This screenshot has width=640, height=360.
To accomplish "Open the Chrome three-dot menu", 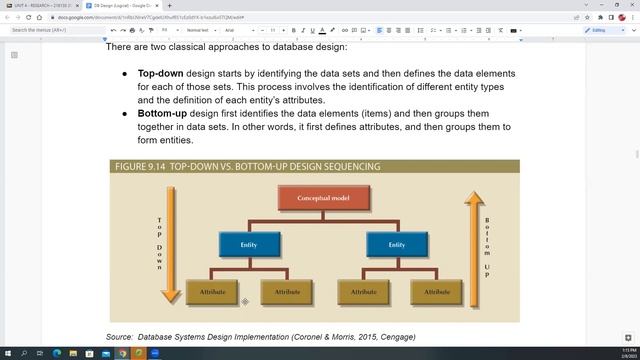I will click(633, 18).
